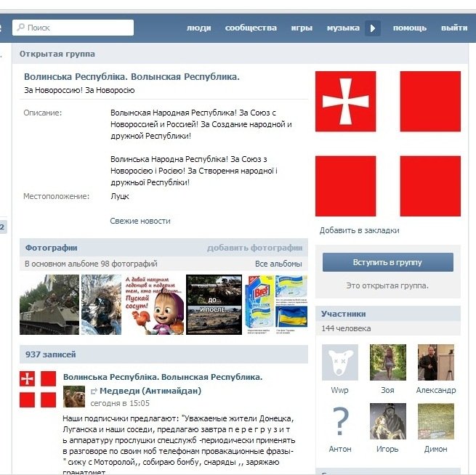
Task: Open the игры menu item
Action: click(302, 28)
